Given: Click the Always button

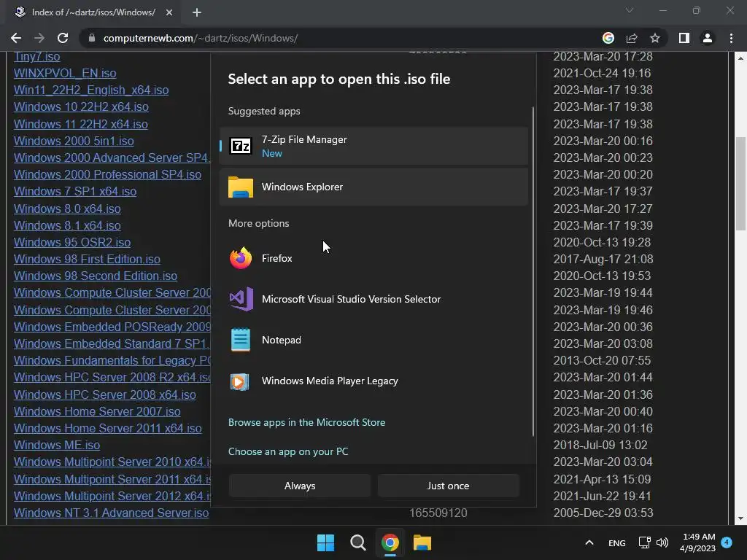Looking at the screenshot, I should [300, 486].
